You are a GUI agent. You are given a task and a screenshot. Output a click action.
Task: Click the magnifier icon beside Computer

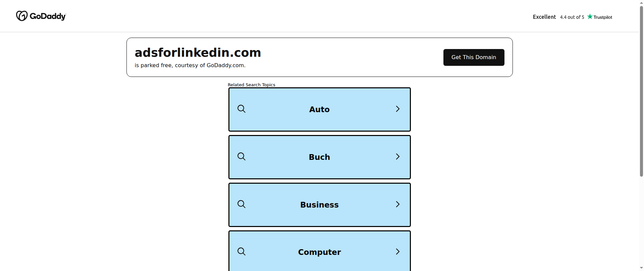click(241, 252)
